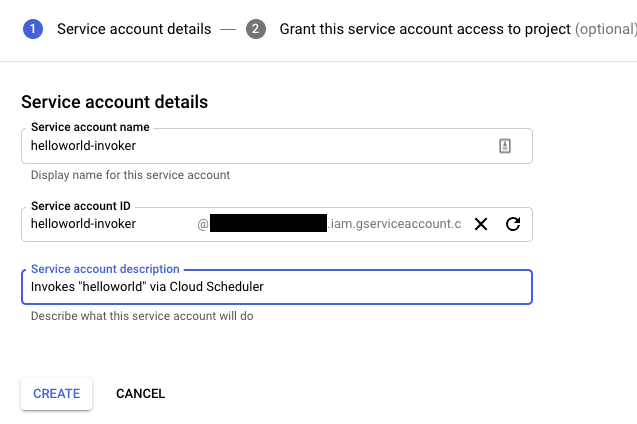Select the "Service account details" step label

(x=134, y=29)
